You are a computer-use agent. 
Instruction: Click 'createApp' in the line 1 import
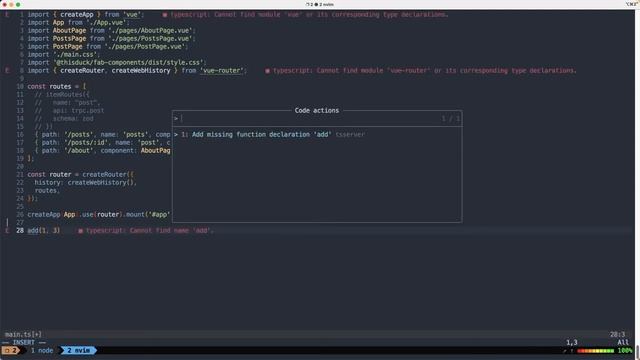77,14
